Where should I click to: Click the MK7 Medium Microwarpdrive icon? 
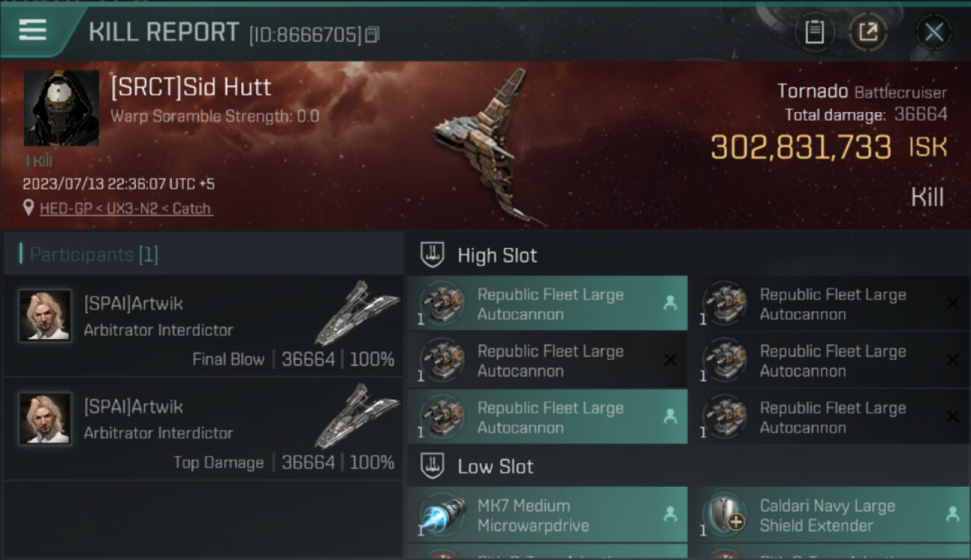pyautogui.click(x=441, y=515)
